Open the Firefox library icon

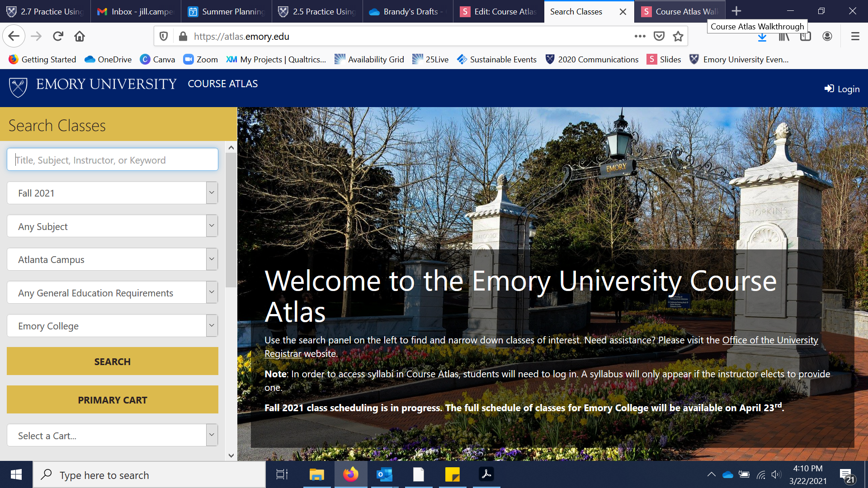(x=784, y=37)
